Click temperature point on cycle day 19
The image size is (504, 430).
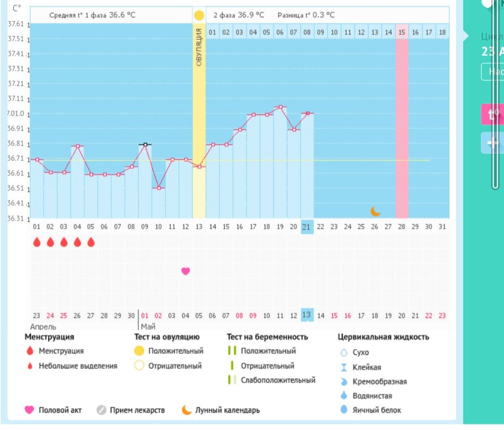(280, 107)
